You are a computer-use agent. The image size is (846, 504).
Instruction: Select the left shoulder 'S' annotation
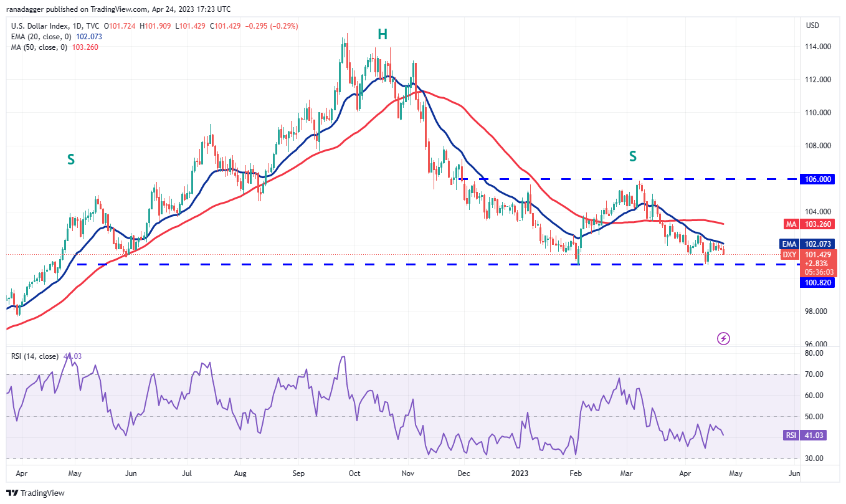71,159
